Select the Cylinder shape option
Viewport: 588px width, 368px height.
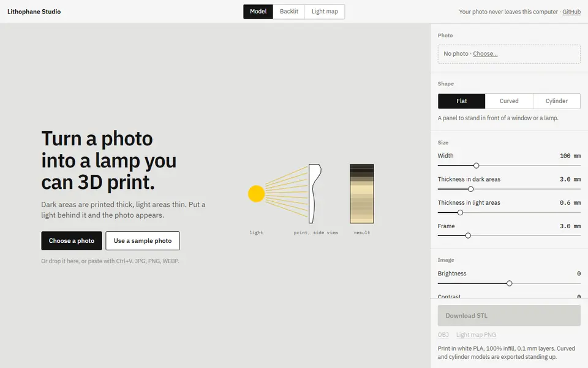pyautogui.click(x=557, y=101)
